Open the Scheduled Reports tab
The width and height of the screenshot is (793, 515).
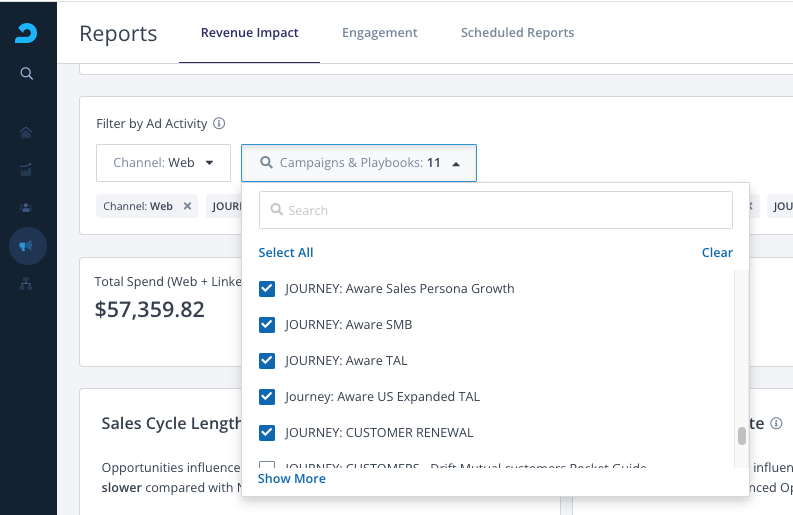tap(517, 33)
